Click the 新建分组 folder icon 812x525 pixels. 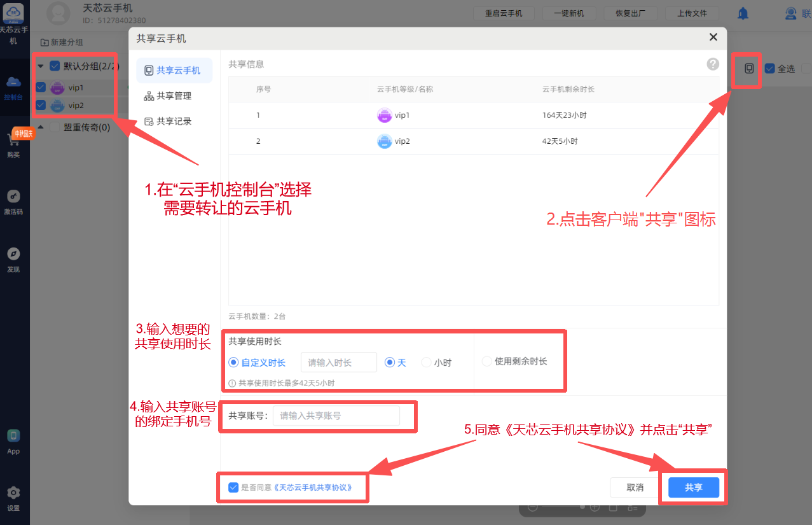click(x=45, y=42)
